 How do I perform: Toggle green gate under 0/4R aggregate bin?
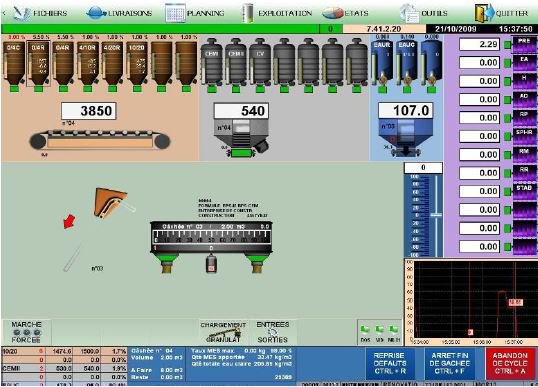point(38,89)
